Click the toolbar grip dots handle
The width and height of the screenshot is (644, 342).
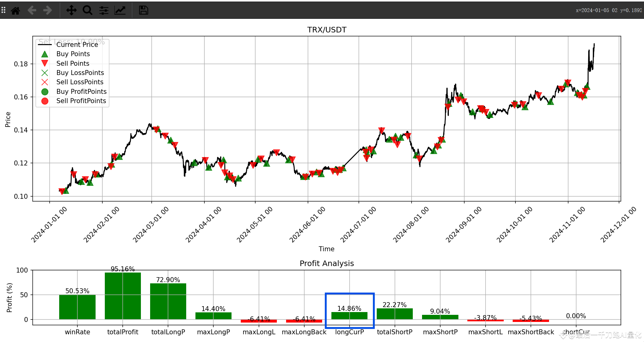3,10
